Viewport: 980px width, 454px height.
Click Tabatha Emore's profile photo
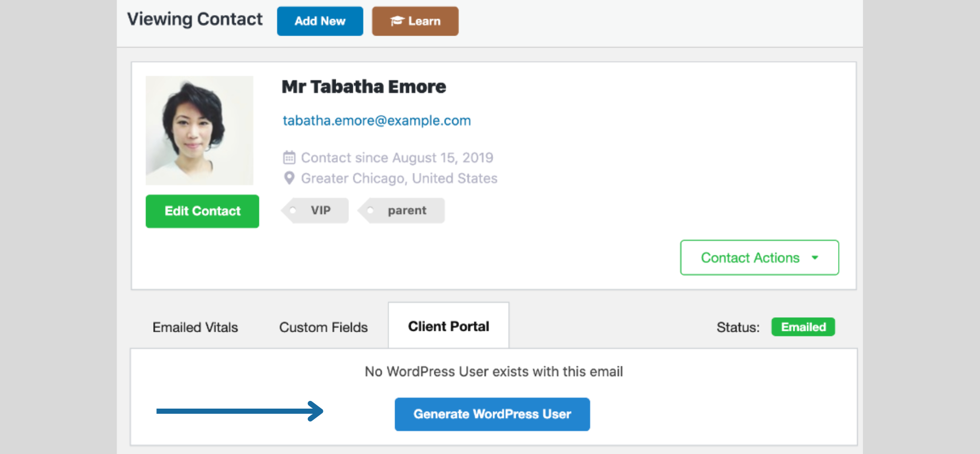(x=200, y=131)
